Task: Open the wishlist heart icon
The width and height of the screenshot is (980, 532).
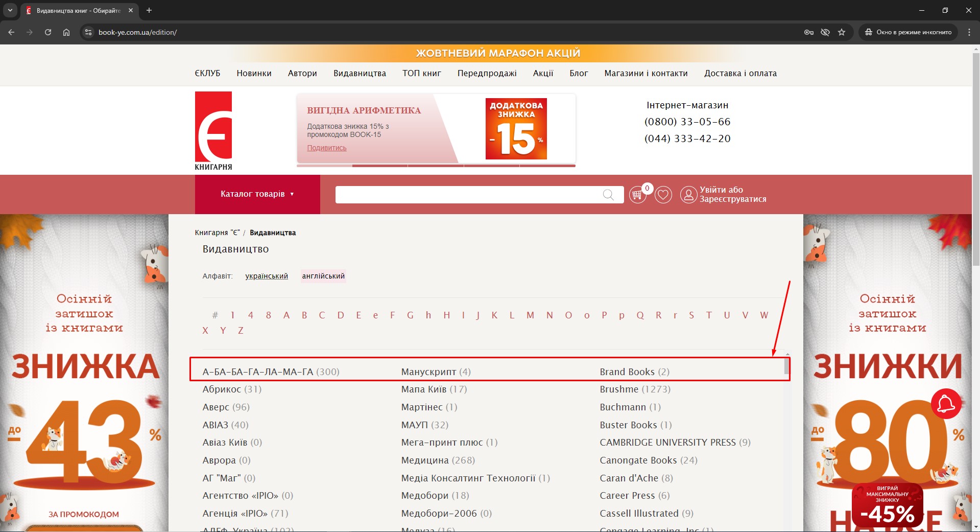Action: [663, 195]
